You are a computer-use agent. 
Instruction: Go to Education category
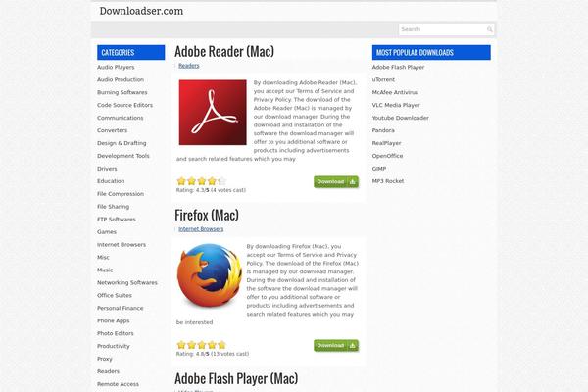[111, 181]
